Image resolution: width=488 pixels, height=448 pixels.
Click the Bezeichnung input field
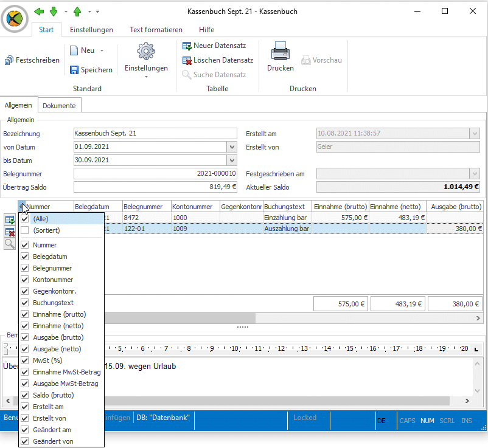pos(155,134)
